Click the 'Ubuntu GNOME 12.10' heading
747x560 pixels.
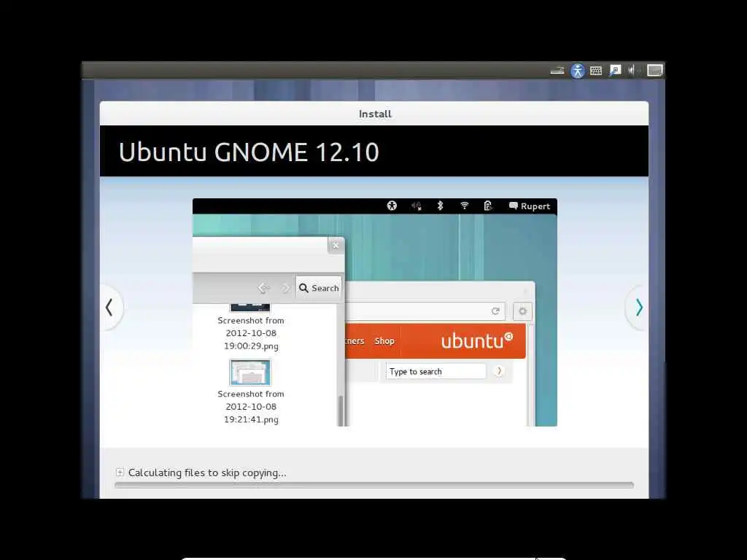[x=249, y=152]
